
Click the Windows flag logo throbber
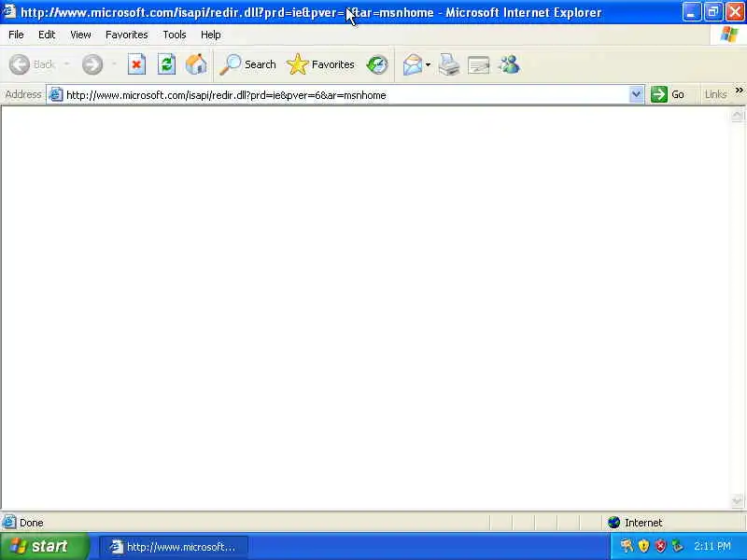[728, 35]
